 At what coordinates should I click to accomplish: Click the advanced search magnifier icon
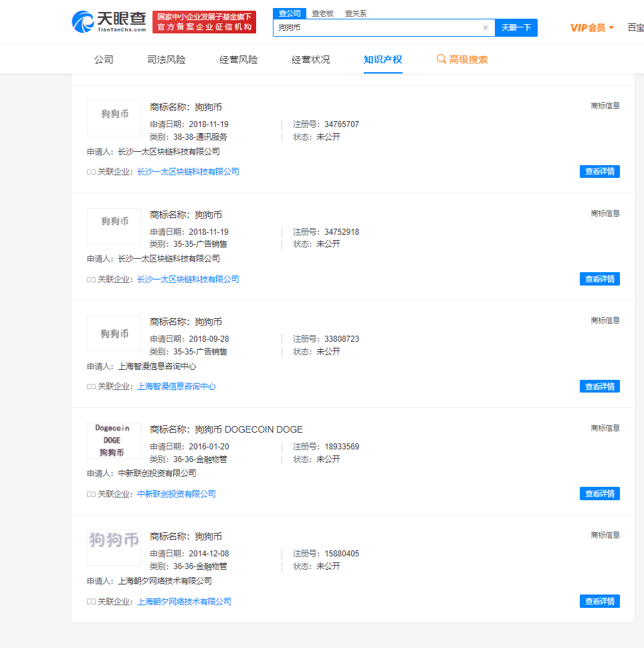pyautogui.click(x=441, y=59)
